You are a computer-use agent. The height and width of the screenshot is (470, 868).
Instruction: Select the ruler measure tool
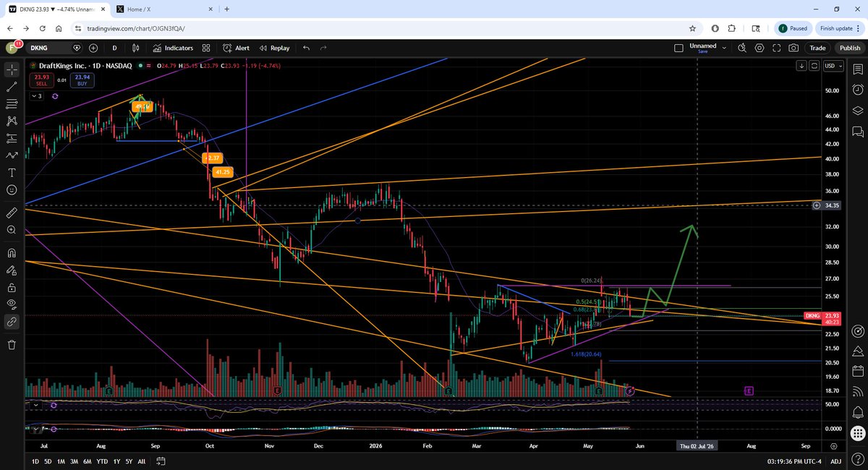[x=12, y=213]
